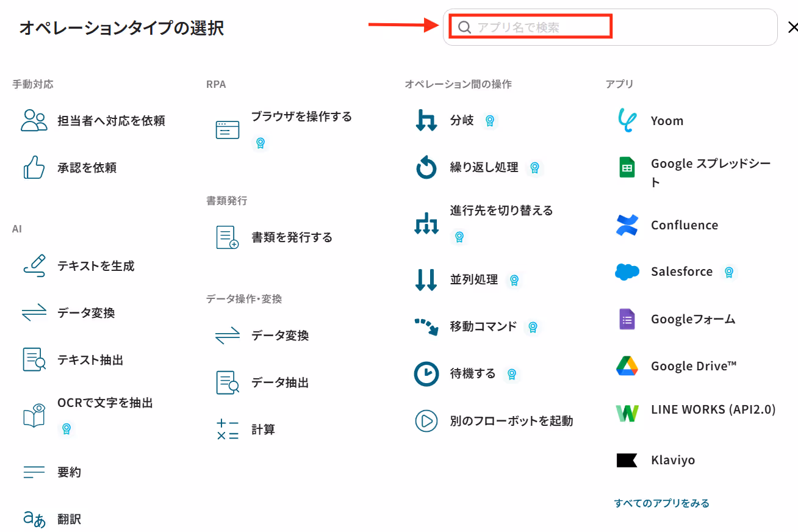Select 移動コマンド label
The width and height of the screenshot is (798, 532).
coord(484,326)
